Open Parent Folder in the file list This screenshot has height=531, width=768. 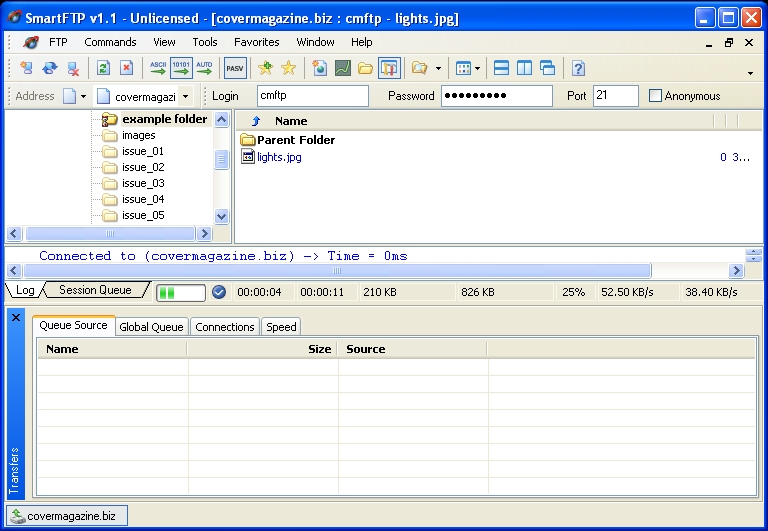pos(296,140)
